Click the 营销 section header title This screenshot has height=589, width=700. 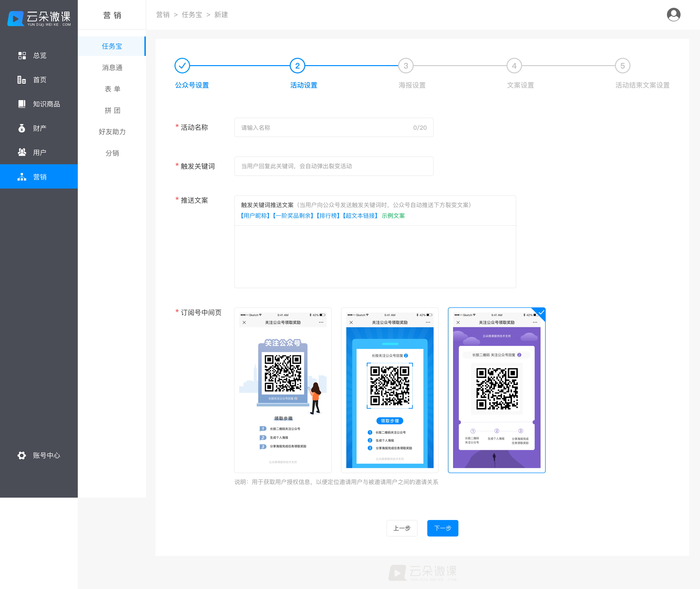tap(112, 15)
